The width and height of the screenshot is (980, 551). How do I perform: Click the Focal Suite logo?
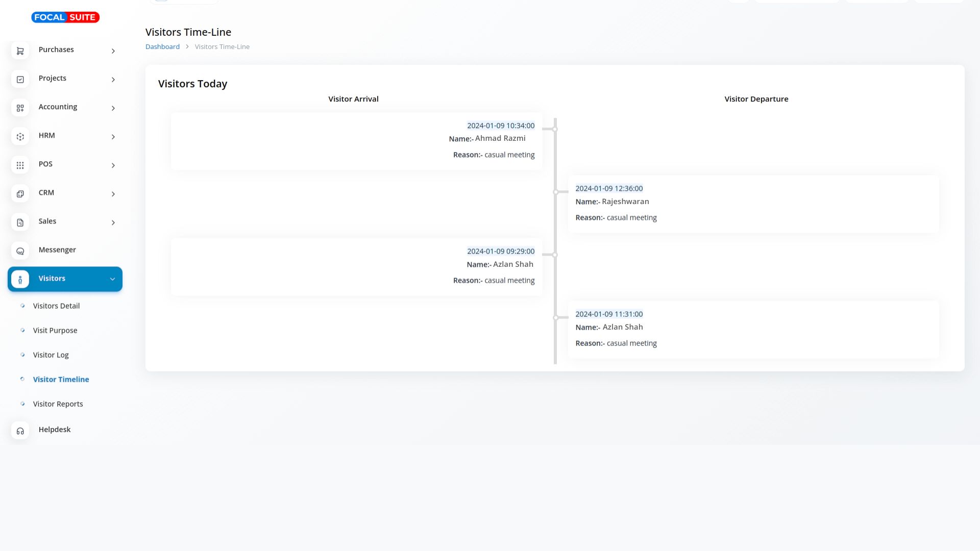(x=65, y=17)
